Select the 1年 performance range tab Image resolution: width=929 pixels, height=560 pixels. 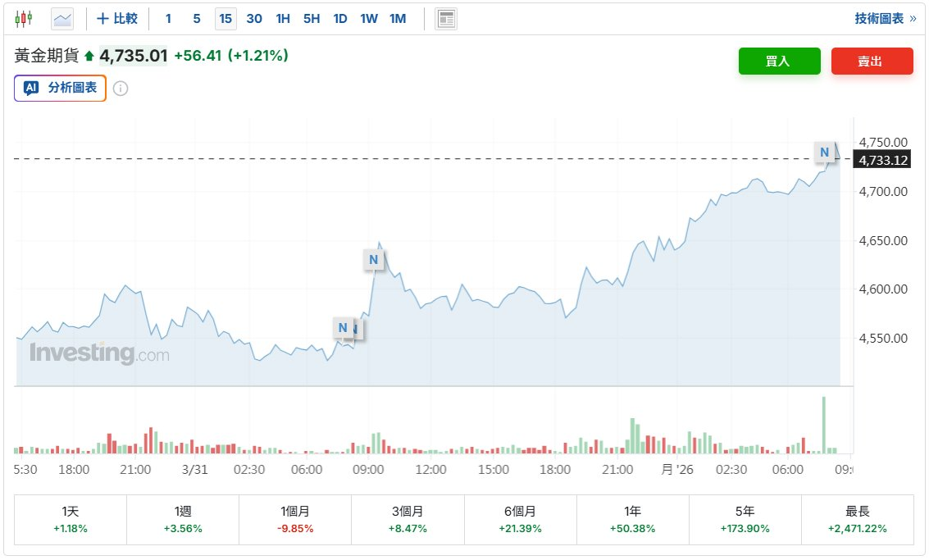coord(632,520)
